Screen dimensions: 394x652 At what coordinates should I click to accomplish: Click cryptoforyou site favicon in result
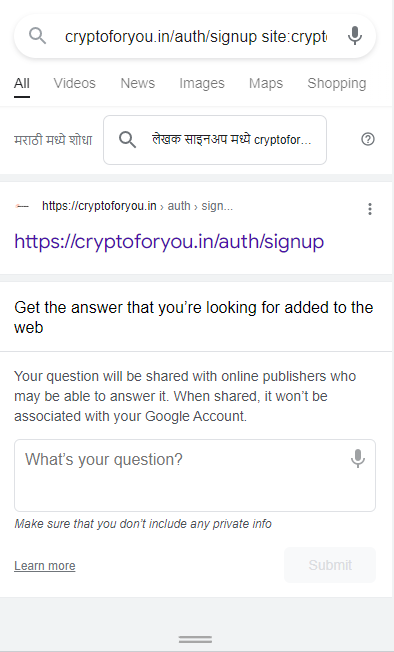(22, 206)
